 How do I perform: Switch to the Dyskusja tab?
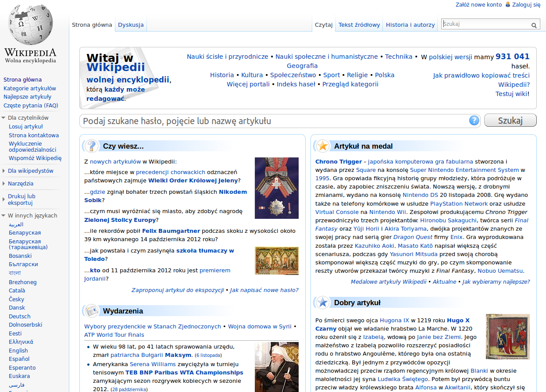point(131,25)
